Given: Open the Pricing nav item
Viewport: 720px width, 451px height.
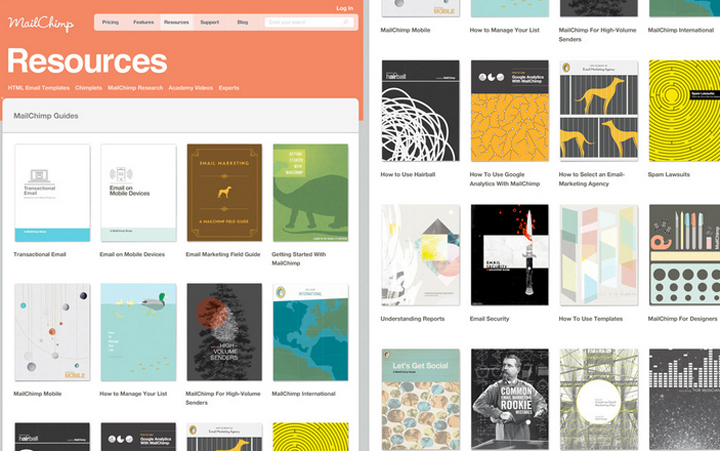Looking at the screenshot, I should click(110, 22).
